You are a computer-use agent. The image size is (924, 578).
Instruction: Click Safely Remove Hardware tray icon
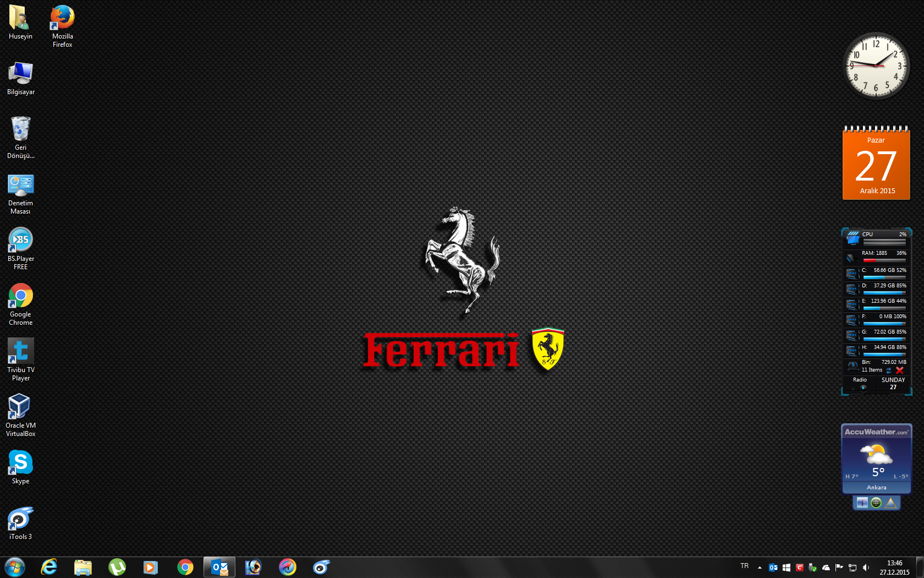click(x=813, y=568)
